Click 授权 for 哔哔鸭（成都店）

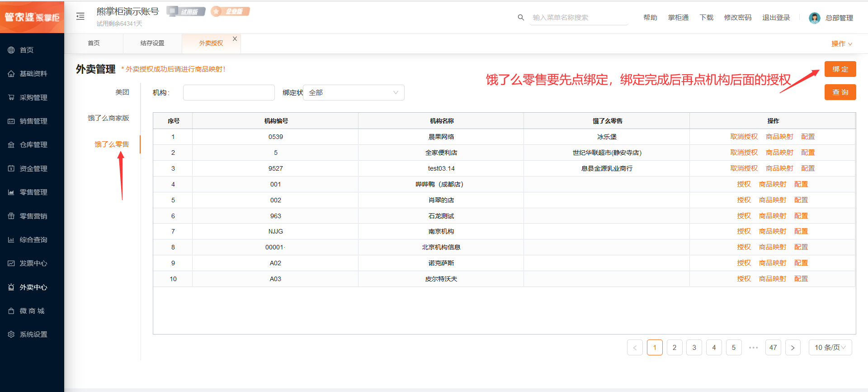pos(744,184)
